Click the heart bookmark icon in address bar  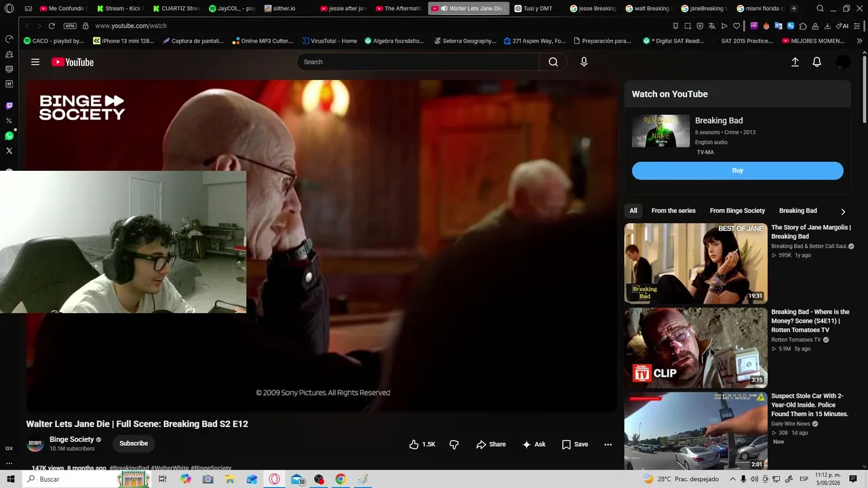(x=736, y=26)
